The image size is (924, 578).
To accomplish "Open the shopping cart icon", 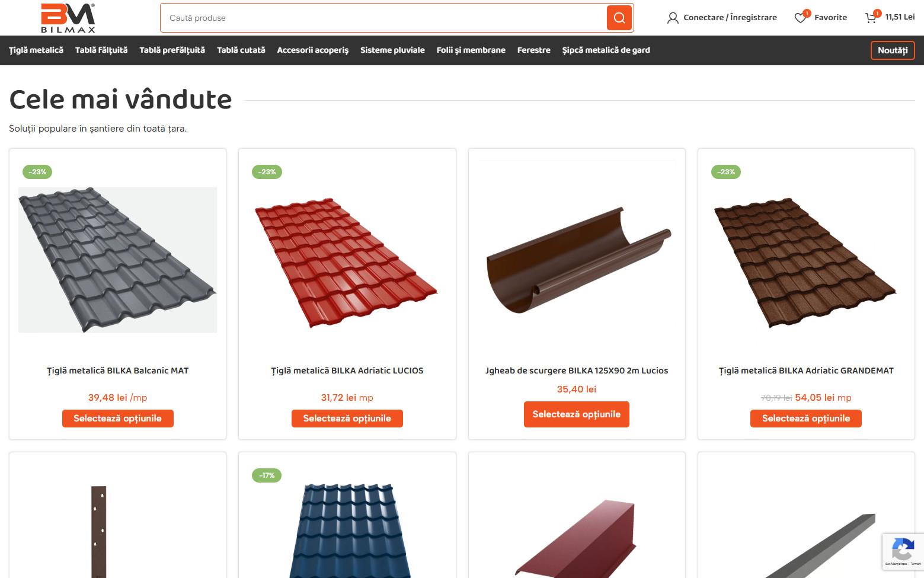I will coord(871,18).
